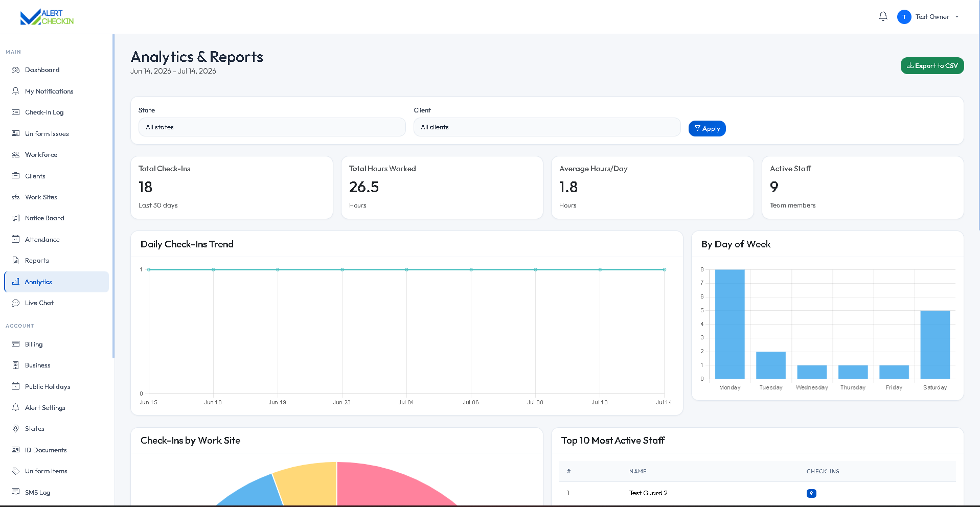Click the date range Jun 14 - Jul 14, 2026
980x507 pixels.
(x=173, y=71)
